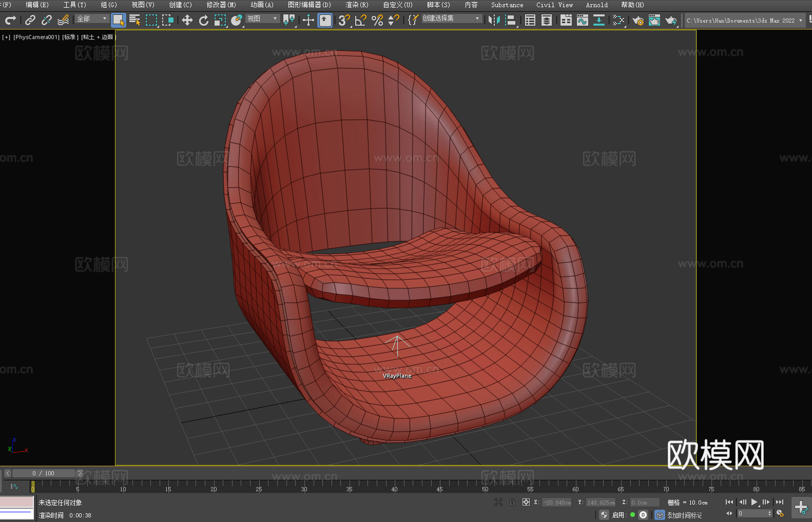
Task: Click Go to End playback button
Action: click(780, 502)
